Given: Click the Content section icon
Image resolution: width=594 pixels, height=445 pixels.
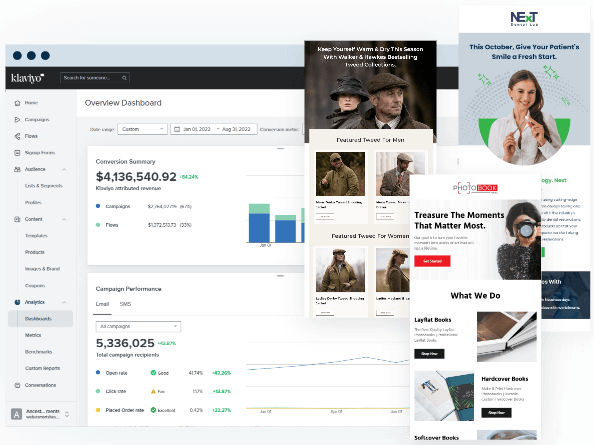Looking at the screenshot, I should tap(17, 219).
